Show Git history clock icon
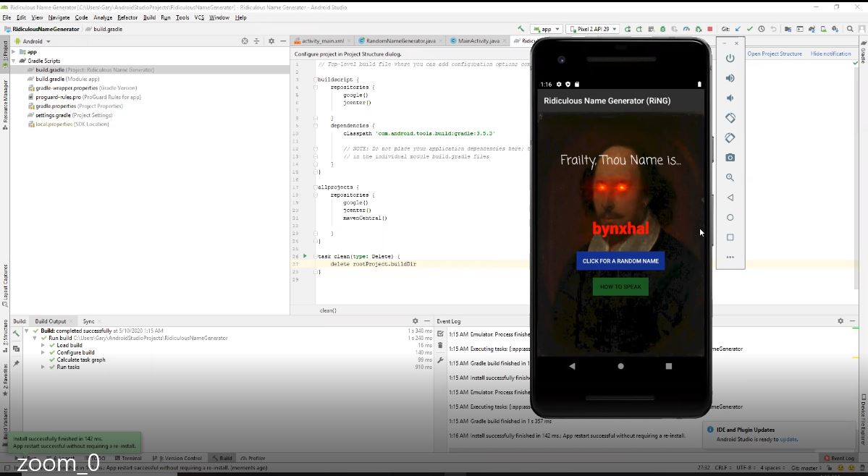The width and height of the screenshot is (868, 476). point(762,29)
